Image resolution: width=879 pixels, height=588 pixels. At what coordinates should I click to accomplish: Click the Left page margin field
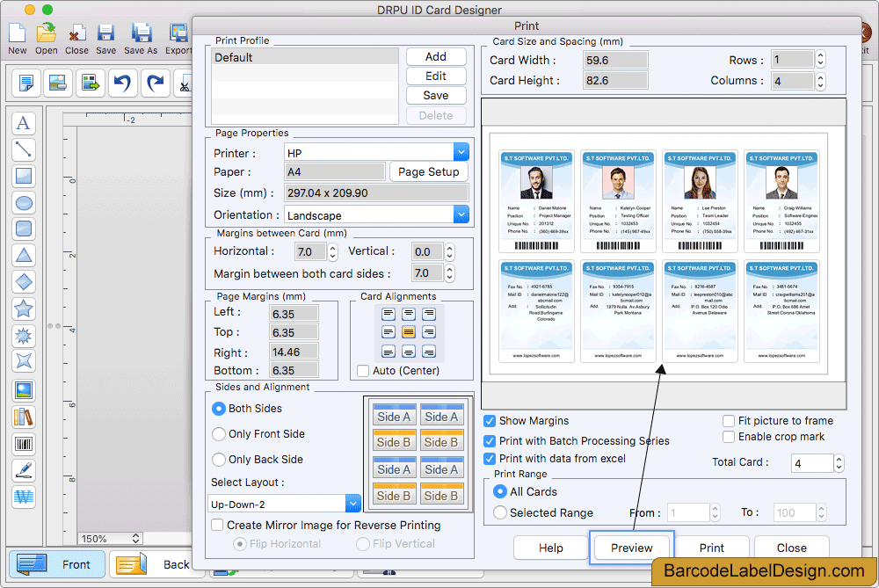[x=294, y=314]
